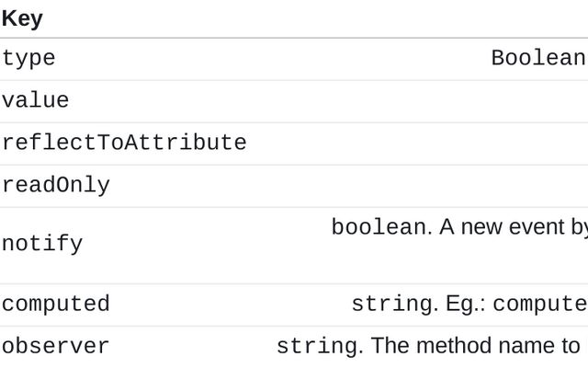
Task: Click the boolean code word in notify row
Action: (378, 227)
